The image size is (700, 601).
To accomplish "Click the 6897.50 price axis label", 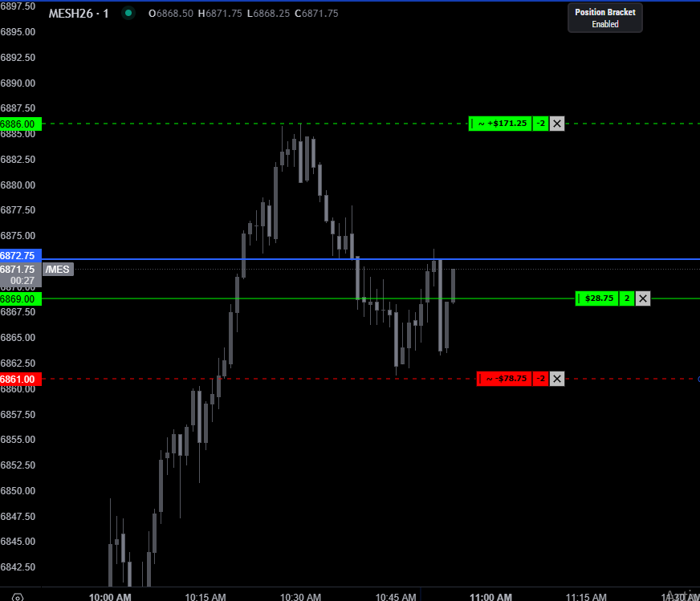I will pos(18,6).
